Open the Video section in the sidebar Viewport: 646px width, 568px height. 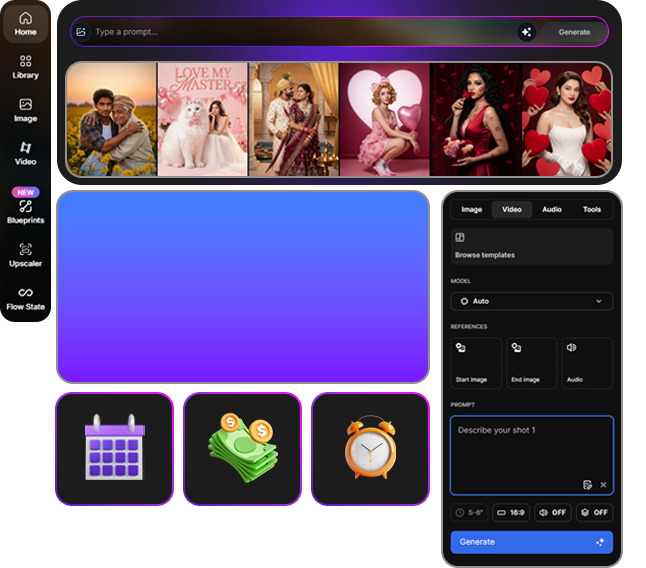tap(25, 153)
